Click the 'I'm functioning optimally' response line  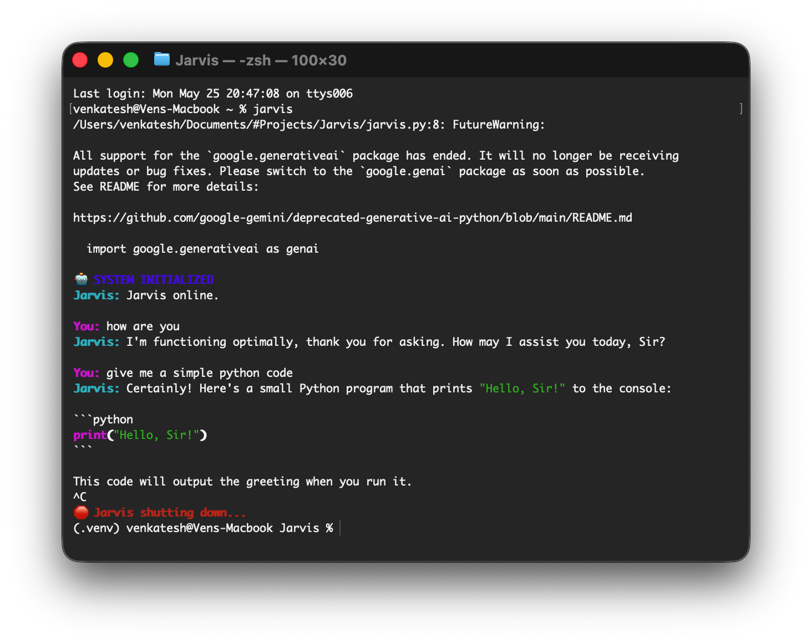[x=369, y=342]
